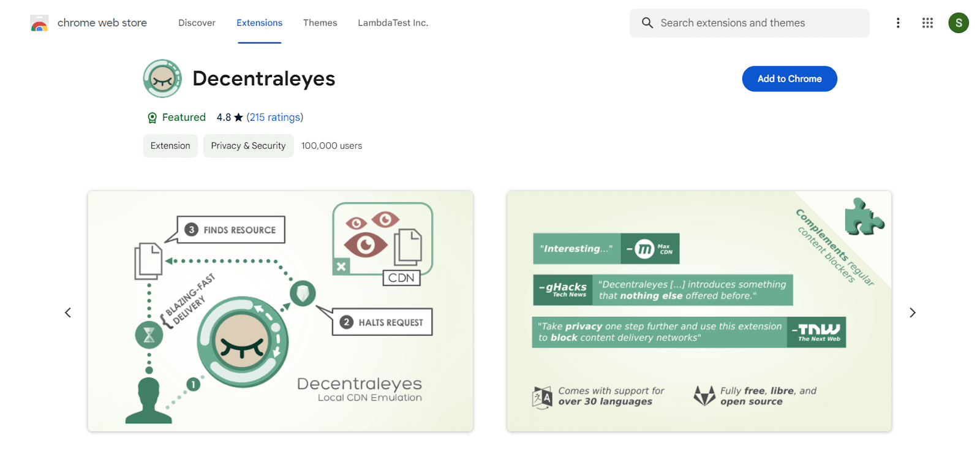Click the Decentraleyes extension logo

coord(162,78)
